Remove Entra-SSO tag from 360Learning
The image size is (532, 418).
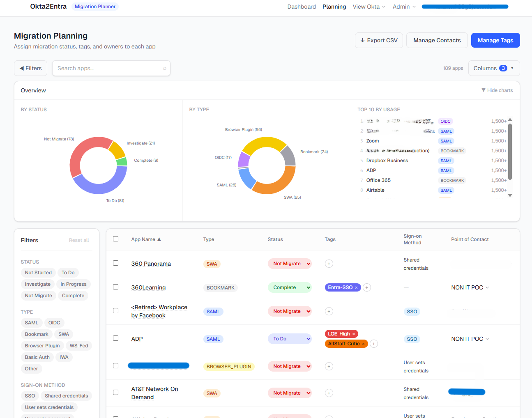tap(357, 287)
